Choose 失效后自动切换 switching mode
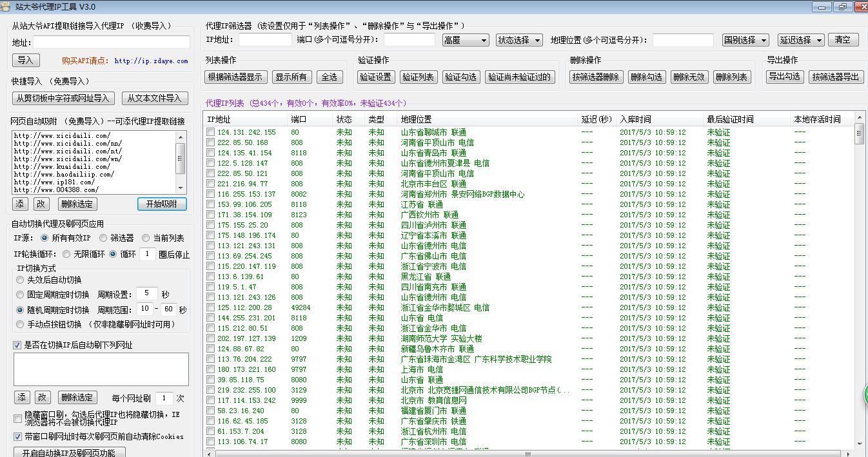The image size is (868, 457). (21, 280)
